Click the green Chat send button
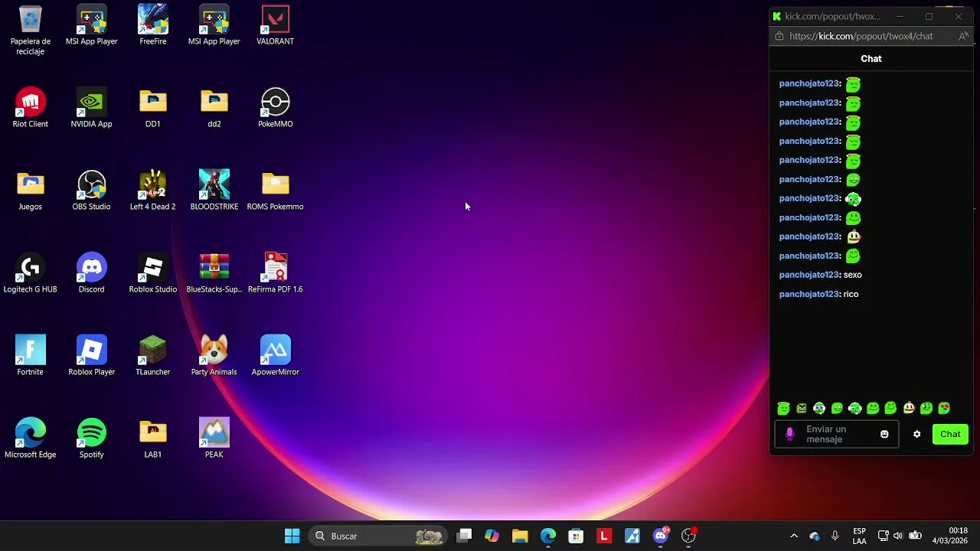 point(950,434)
